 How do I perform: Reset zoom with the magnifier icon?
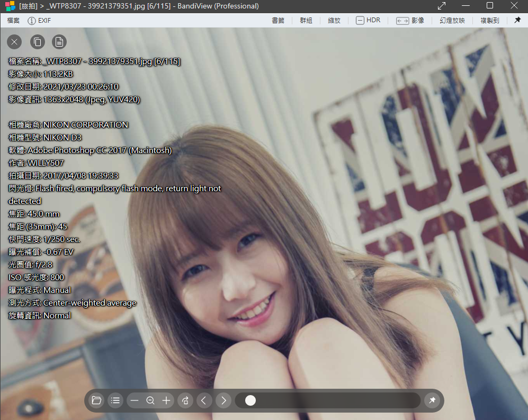coord(150,400)
